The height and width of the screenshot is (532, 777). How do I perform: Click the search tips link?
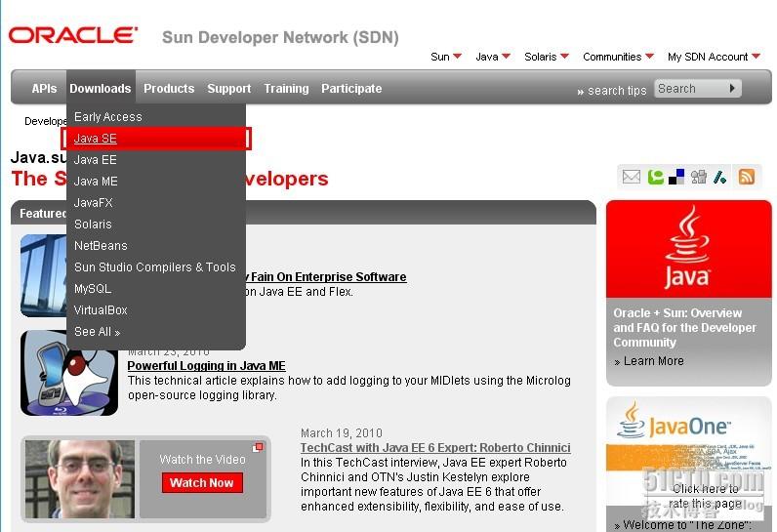pos(612,91)
